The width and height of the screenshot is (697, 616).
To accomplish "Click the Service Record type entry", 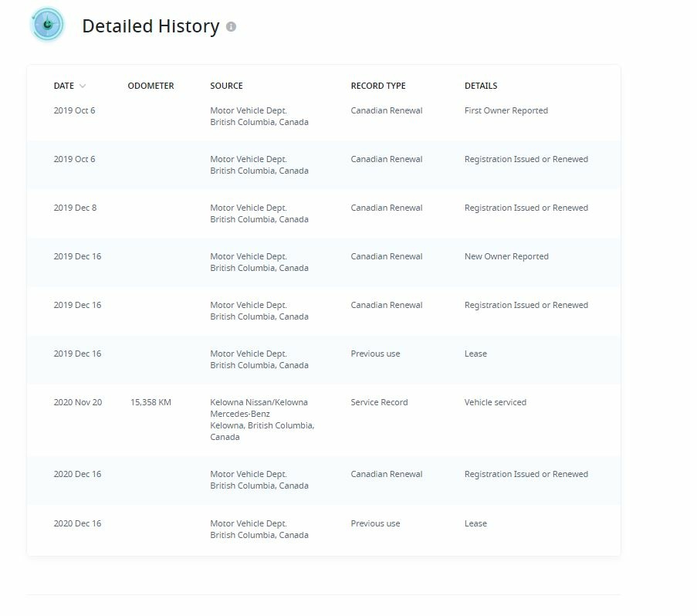I will [379, 402].
